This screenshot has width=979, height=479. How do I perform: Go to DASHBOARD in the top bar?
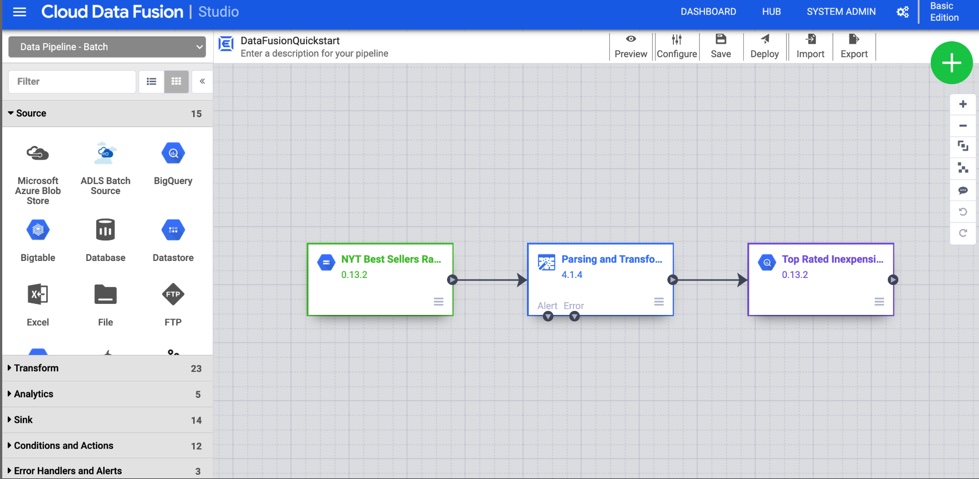708,12
